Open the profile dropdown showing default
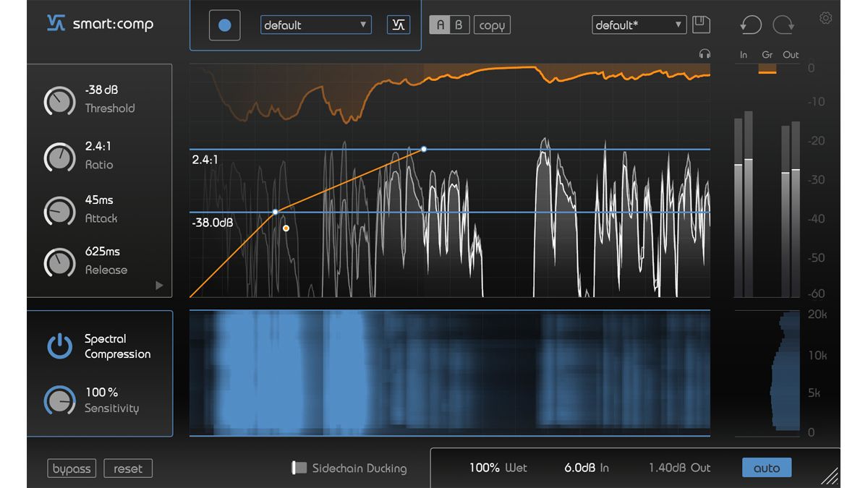Viewport: 868px width, 488px height. 315,25
